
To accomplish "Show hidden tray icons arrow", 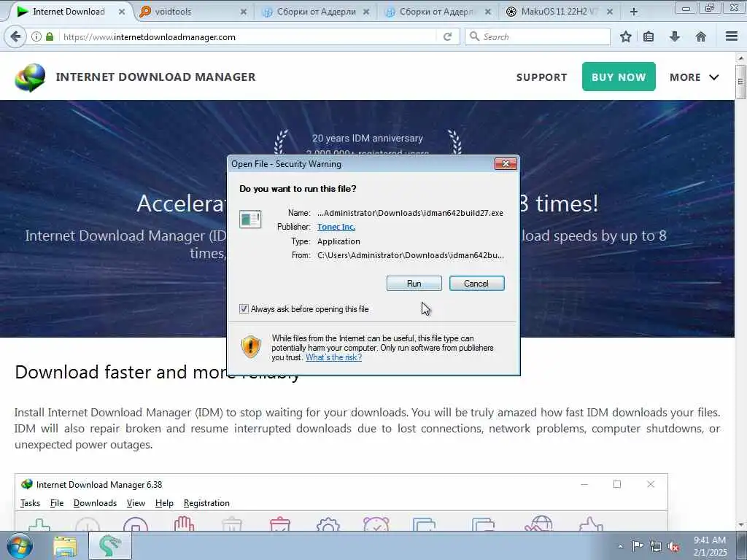I will click(x=620, y=546).
